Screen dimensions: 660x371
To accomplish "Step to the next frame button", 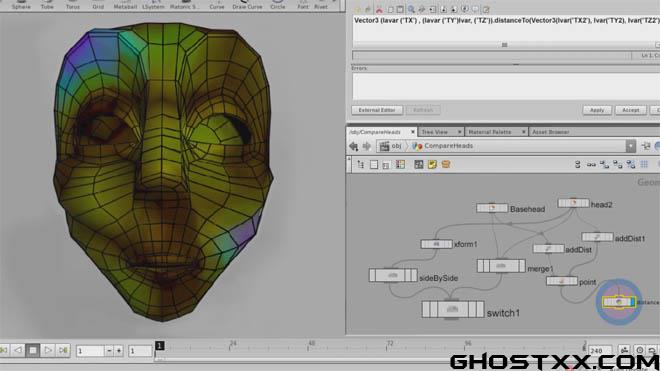I will pyautogui.click(x=63, y=350).
